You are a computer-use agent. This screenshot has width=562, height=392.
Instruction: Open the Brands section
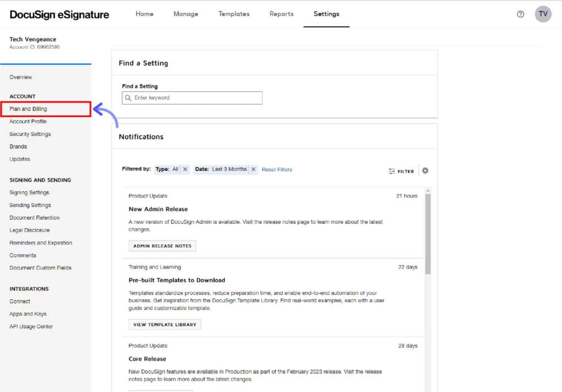(18, 147)
